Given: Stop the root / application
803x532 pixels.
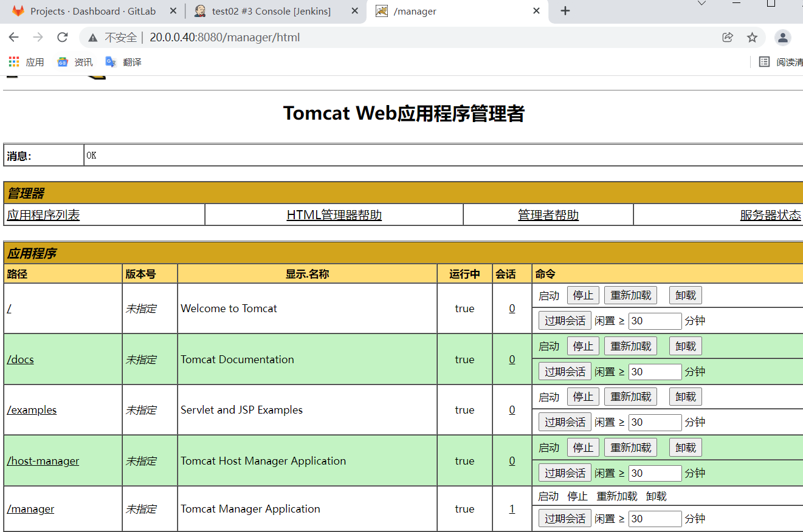Looking at the screenshot, I should pos(583,296).
